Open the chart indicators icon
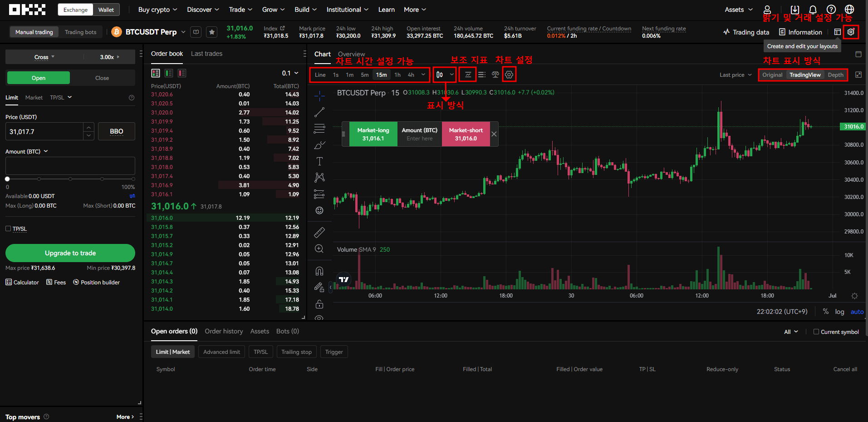Image resolution: width=868 pixels, height=422 pixels. 468,75
